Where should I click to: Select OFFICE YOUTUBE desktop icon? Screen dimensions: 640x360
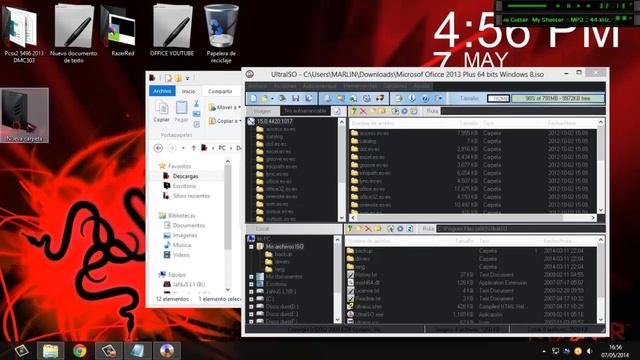172,30
